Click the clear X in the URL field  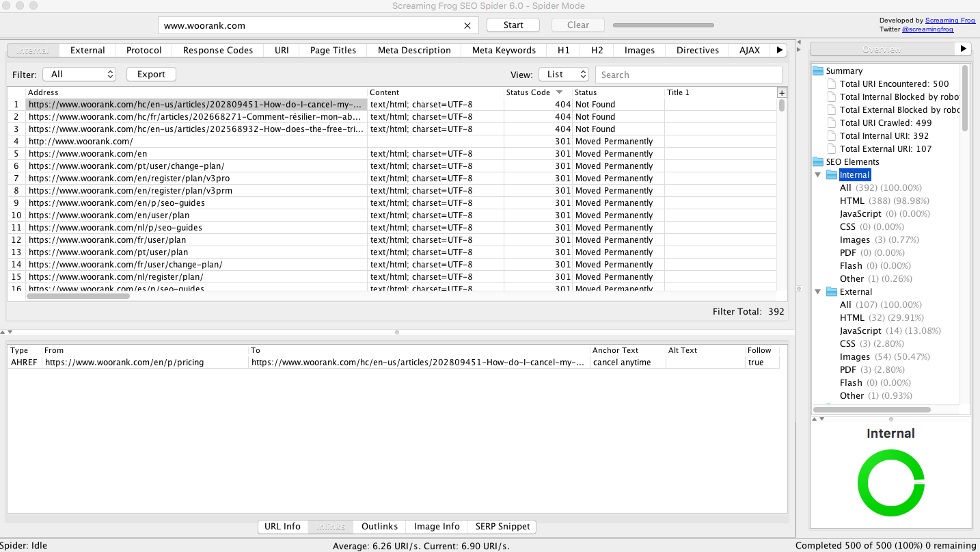(467, 25)
